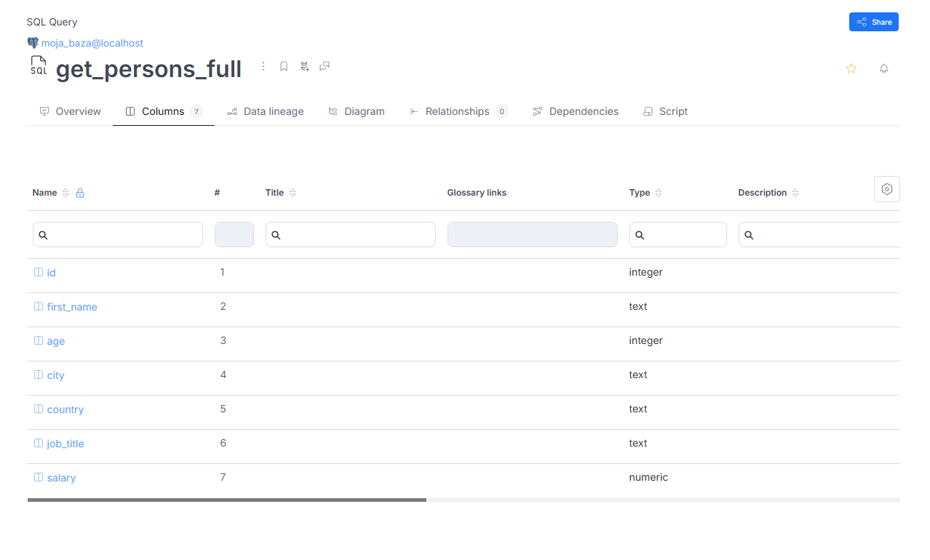Viewport: 930px width, 560px height.
Task: Open the moja_baza@localhost database link
Action: click(92, 43)
